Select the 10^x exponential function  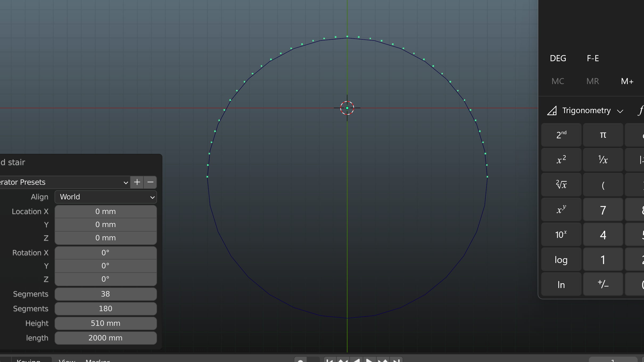click(561, 235)
